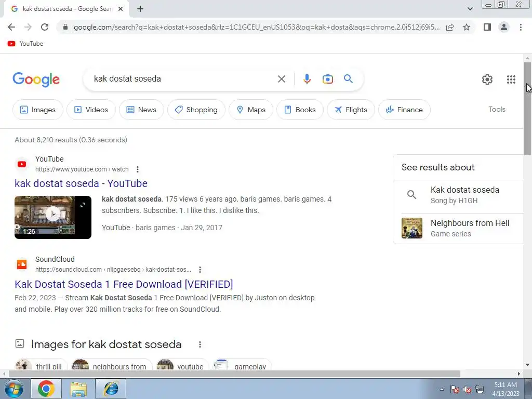Open Internet Explorer from taskbar
The width and height of the screenshot is (532, 399).
[x=111, y=389]
